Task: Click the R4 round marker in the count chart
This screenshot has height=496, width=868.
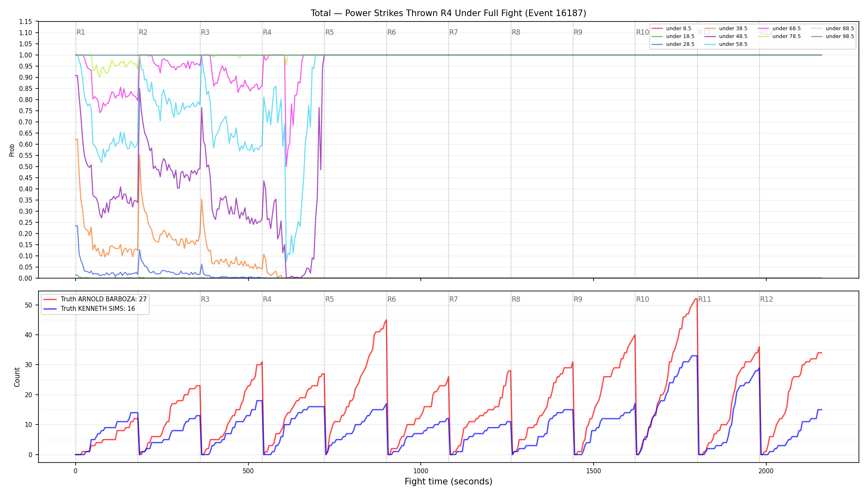Action: click(x=267, y=299)
